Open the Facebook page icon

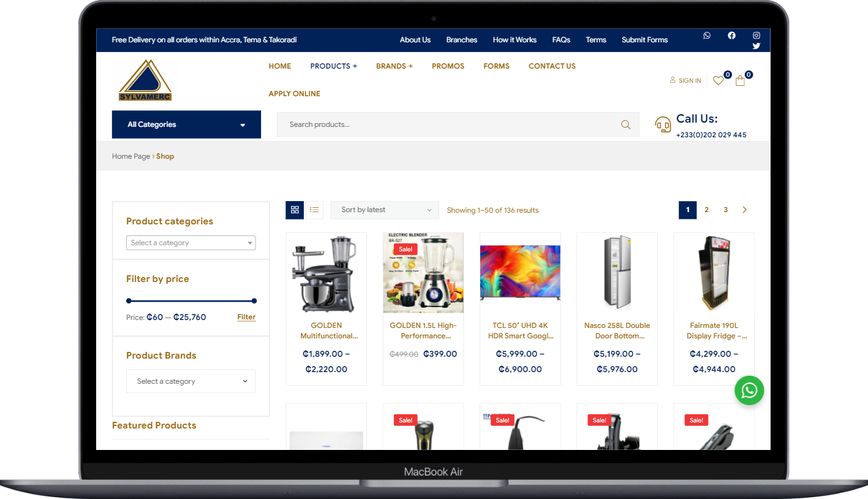(x=731, y=36)
